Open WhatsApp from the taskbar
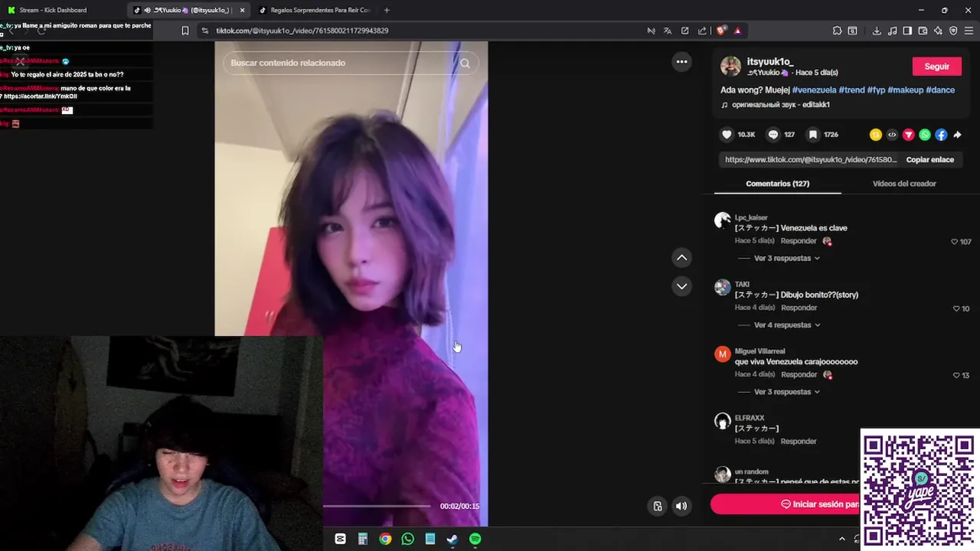The image size is (980, 551). [407, 540]
